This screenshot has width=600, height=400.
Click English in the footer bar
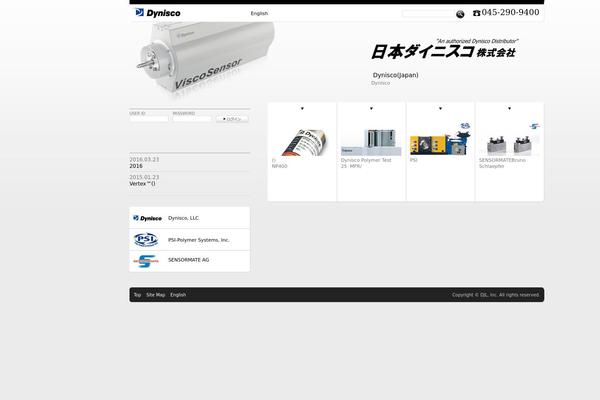tap(178, 295)
